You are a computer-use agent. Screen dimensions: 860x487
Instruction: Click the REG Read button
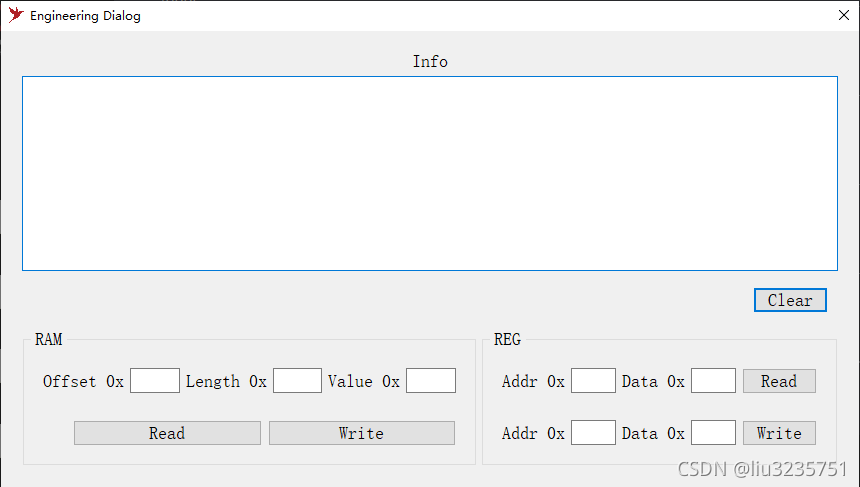779,381
